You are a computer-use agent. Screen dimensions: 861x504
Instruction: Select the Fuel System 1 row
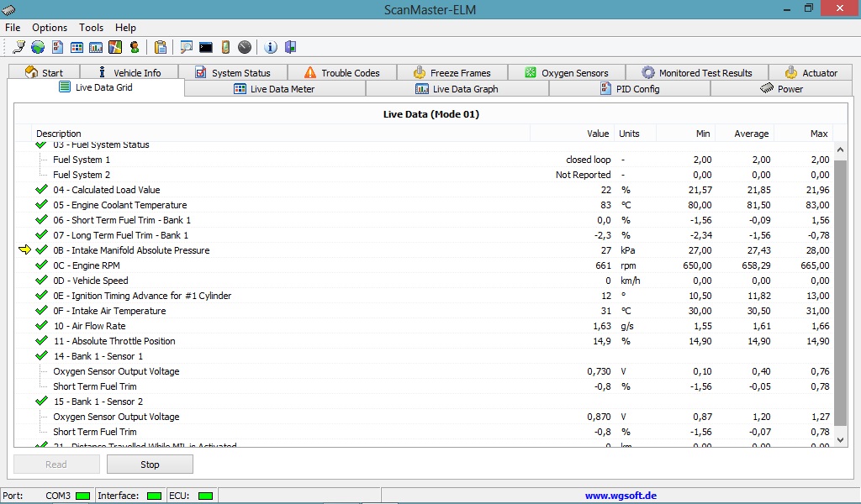click(x=423, y=160)
